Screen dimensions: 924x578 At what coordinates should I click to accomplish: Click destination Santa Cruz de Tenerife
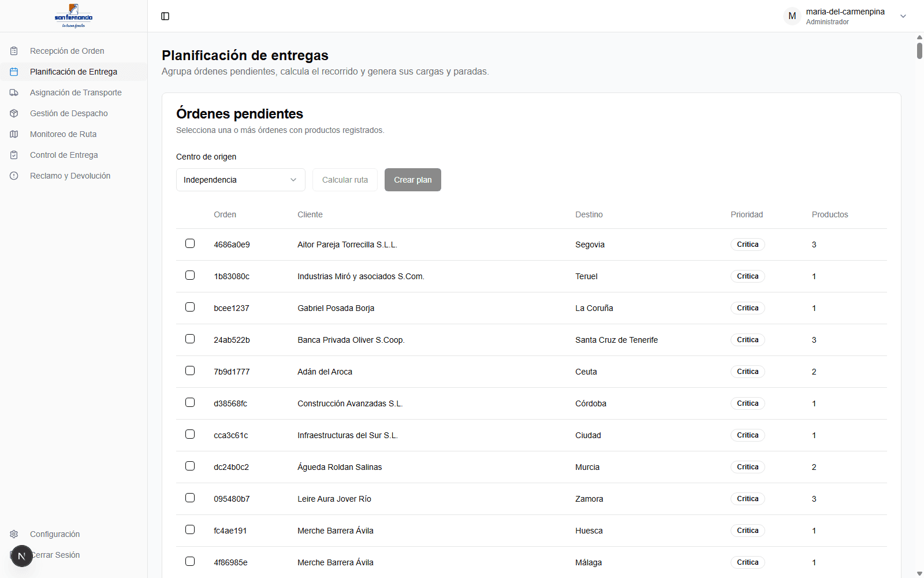point(616,340)
